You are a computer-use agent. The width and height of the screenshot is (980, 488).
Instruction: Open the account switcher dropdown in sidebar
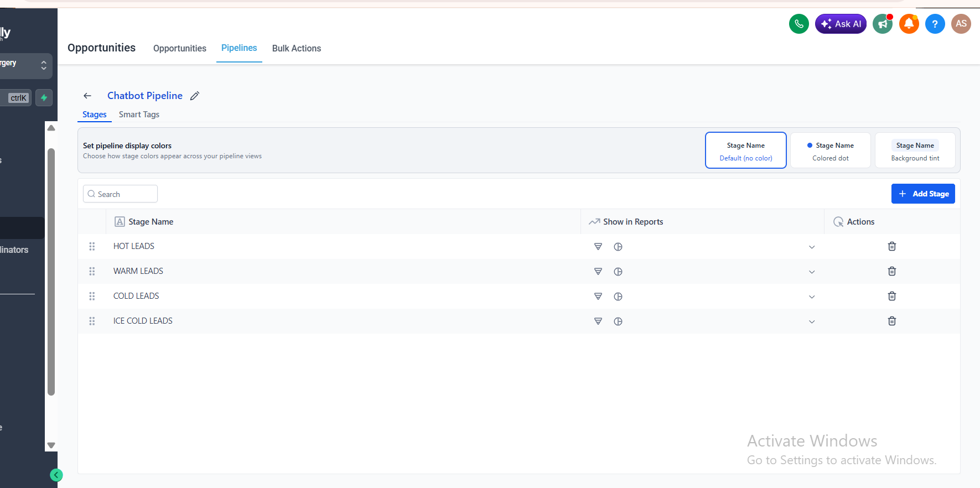(x=26, y=66)
